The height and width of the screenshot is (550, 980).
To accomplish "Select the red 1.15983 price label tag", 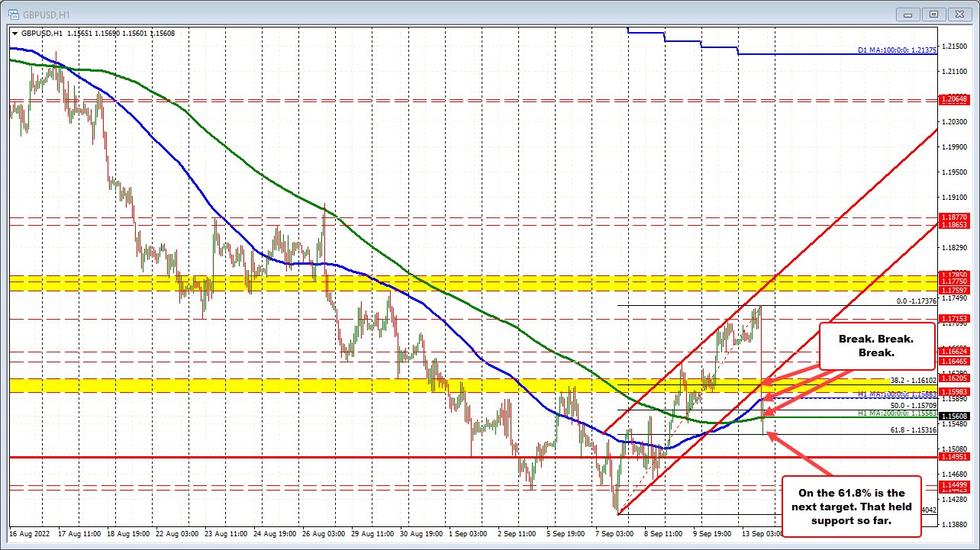I will 954,391.
